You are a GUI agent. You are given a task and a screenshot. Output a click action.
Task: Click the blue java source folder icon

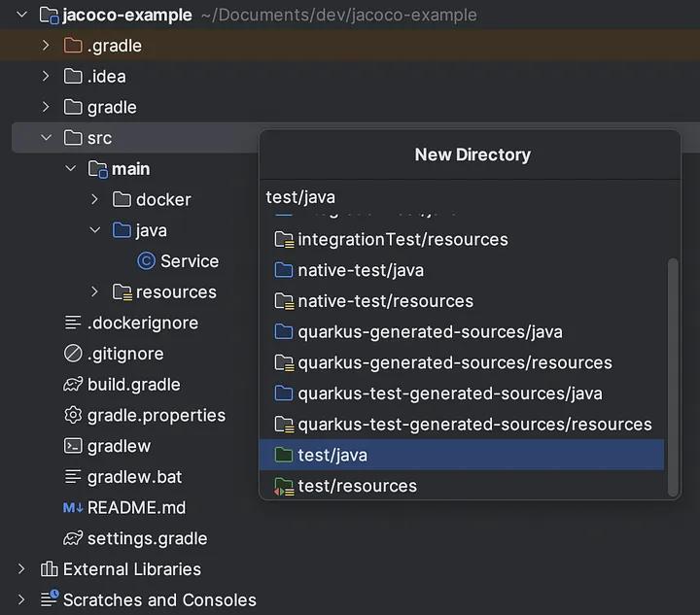click(x=122, y=230)
